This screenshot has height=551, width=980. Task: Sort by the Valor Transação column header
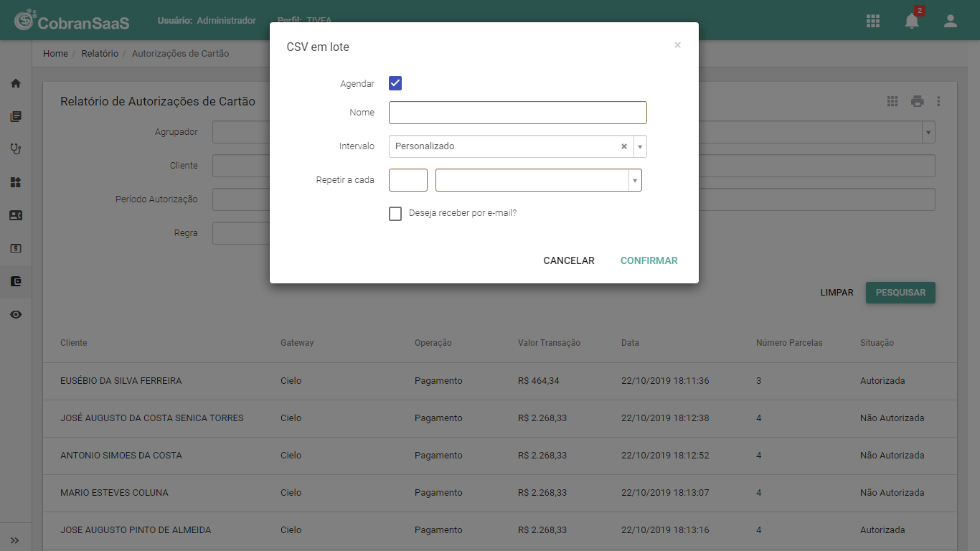(549, 343)
